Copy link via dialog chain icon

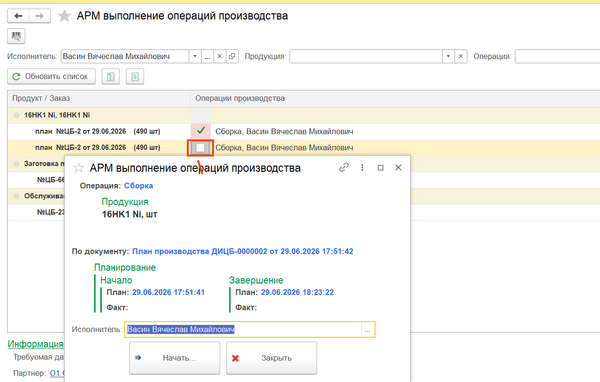click(344, 168)
